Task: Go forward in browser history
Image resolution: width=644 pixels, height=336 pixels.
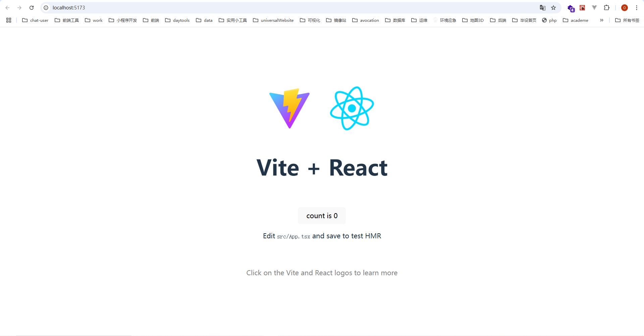Action: 19,8
